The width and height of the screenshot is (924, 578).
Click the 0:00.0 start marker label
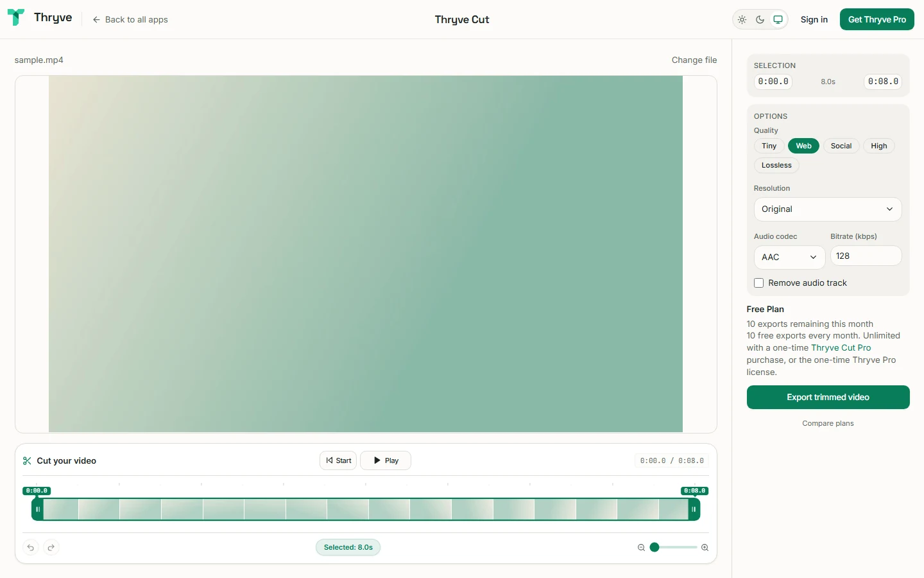pos(37,491)
